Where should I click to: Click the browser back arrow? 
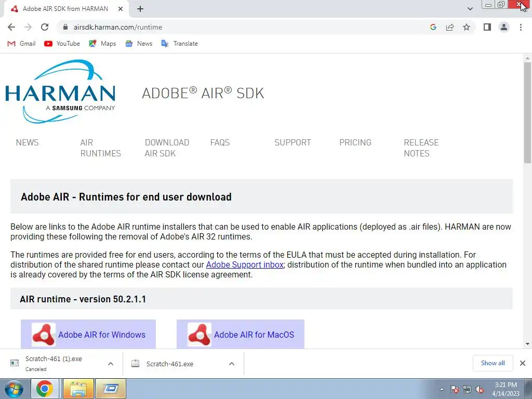(11, 27)
